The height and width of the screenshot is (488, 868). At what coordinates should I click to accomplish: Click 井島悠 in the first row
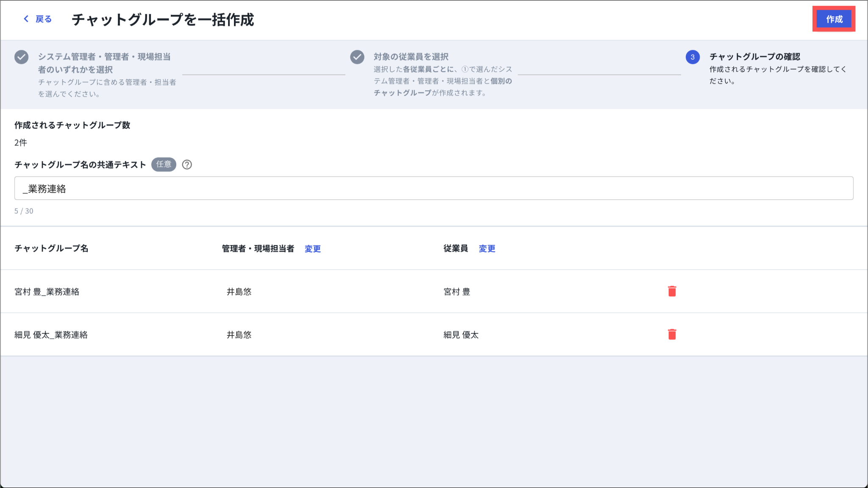click(239, 292)
